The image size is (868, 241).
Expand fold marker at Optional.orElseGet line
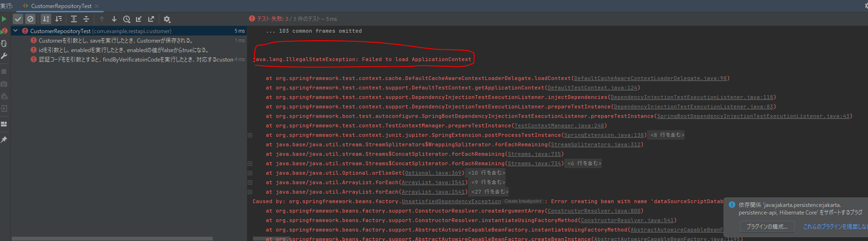click(x=250, y=173)
